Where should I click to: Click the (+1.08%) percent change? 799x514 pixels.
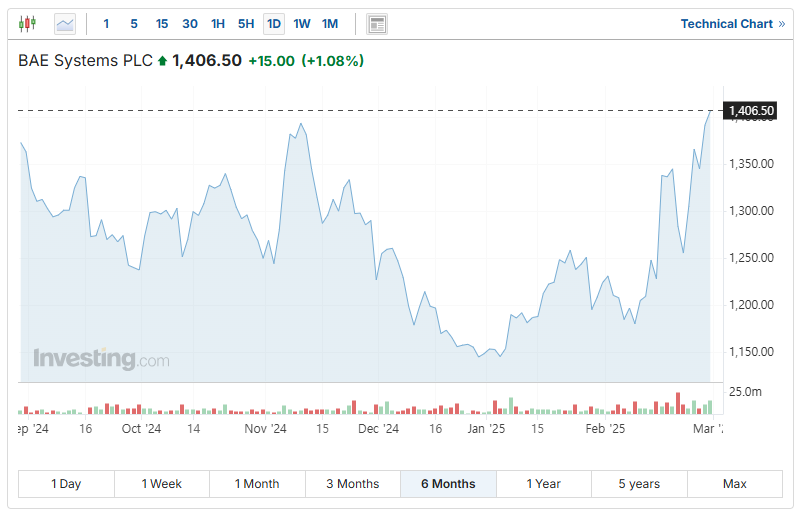(x=333, y=61)
